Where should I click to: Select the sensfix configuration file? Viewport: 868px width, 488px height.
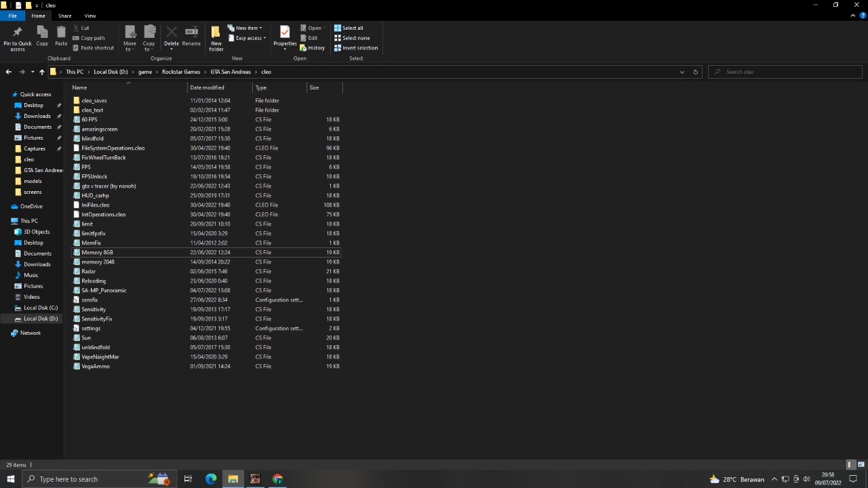pyautogui.click(x=206, y=300)
